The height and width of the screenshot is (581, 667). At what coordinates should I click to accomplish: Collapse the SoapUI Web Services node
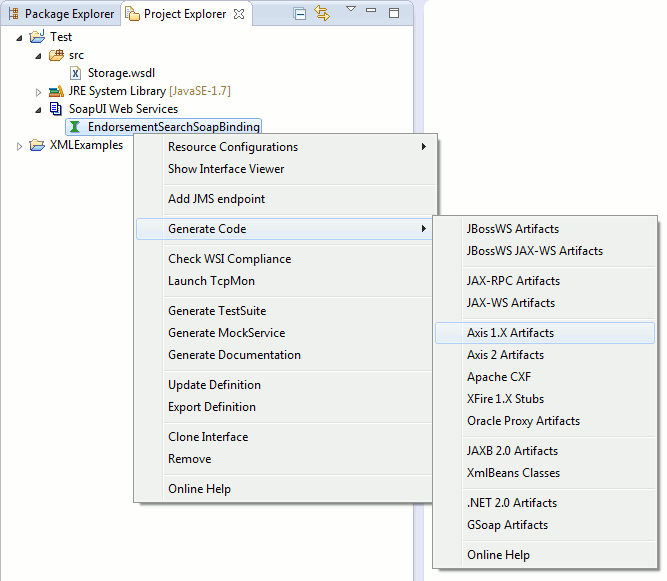[x=38, y=110]
